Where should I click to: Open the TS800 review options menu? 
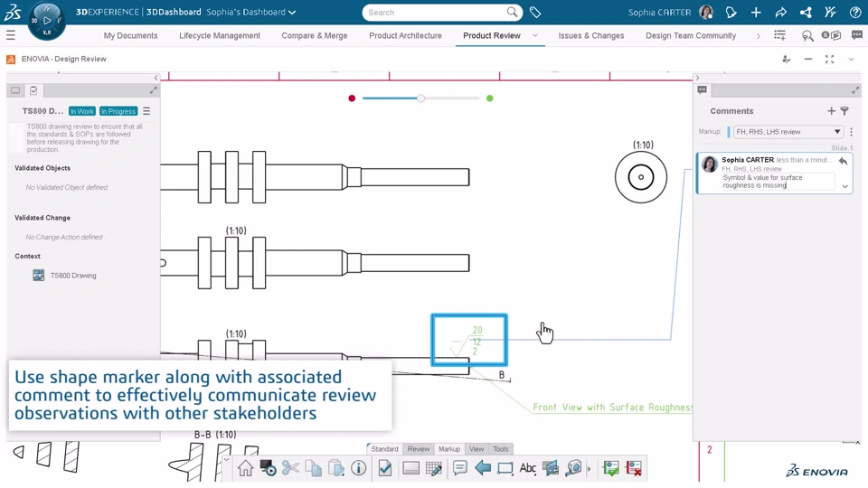click(146, 111)
